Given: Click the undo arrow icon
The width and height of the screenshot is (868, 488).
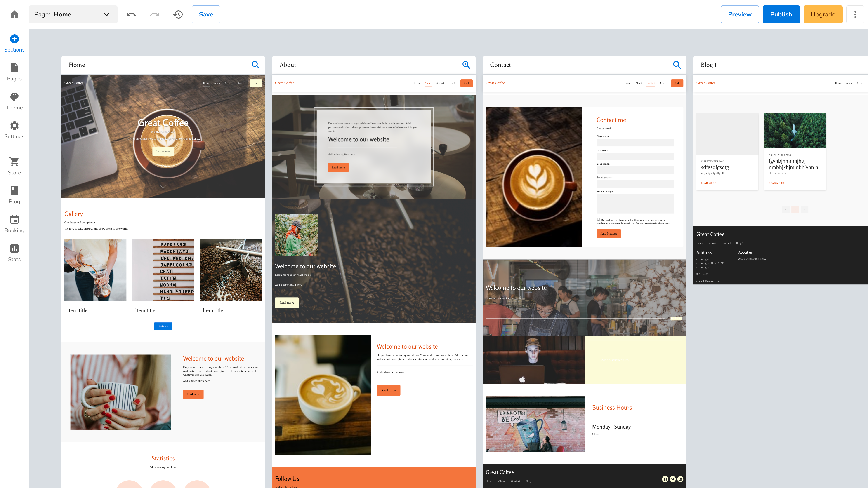Looking at the screenshot, I should [131, 14].
